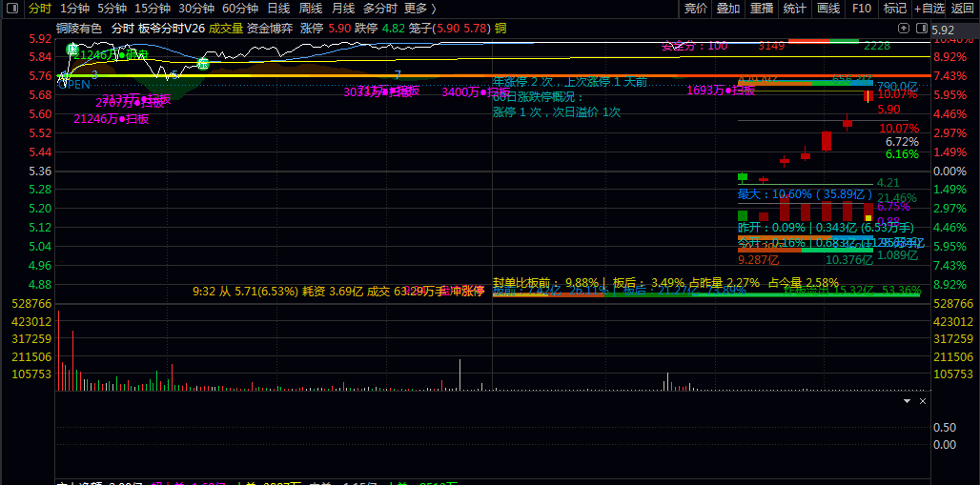Open F10 company information

click(861, 9)
